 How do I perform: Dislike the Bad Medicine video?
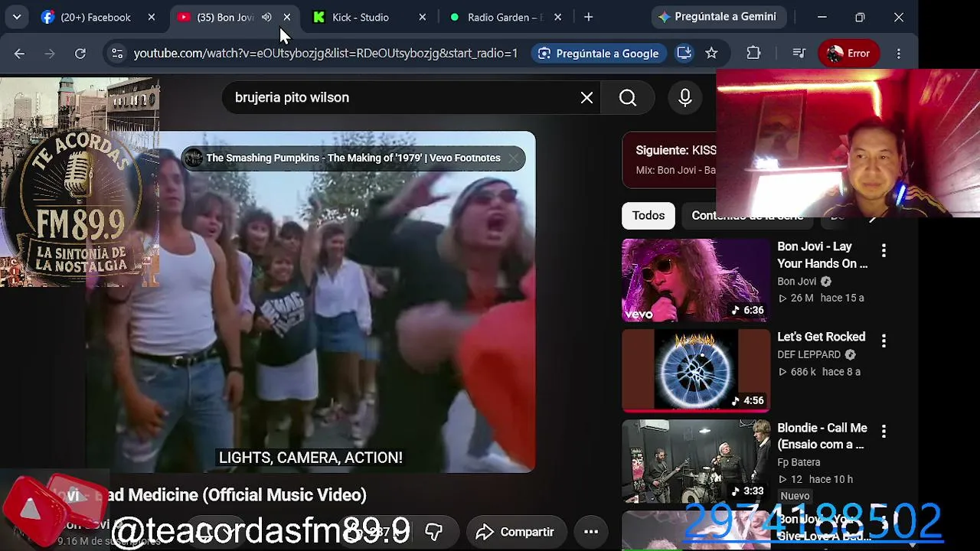click(434, 532)
